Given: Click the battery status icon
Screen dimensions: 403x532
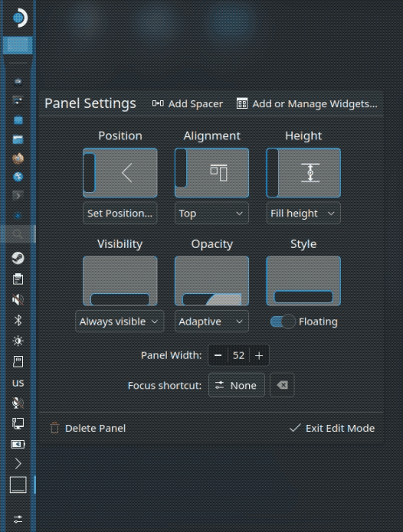Looking at the screenshot, I should (x=18, y=444).
